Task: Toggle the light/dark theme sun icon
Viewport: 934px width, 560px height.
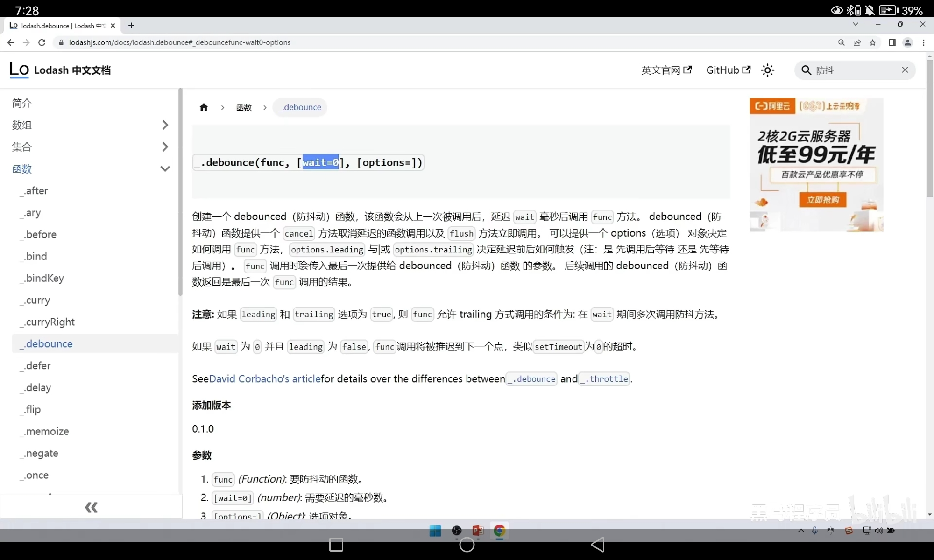Action: tap(767, 70)
